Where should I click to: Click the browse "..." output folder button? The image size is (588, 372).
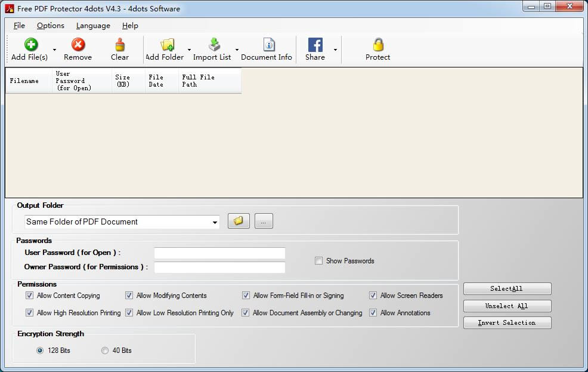pyautogui.click(x=264, y=221)
